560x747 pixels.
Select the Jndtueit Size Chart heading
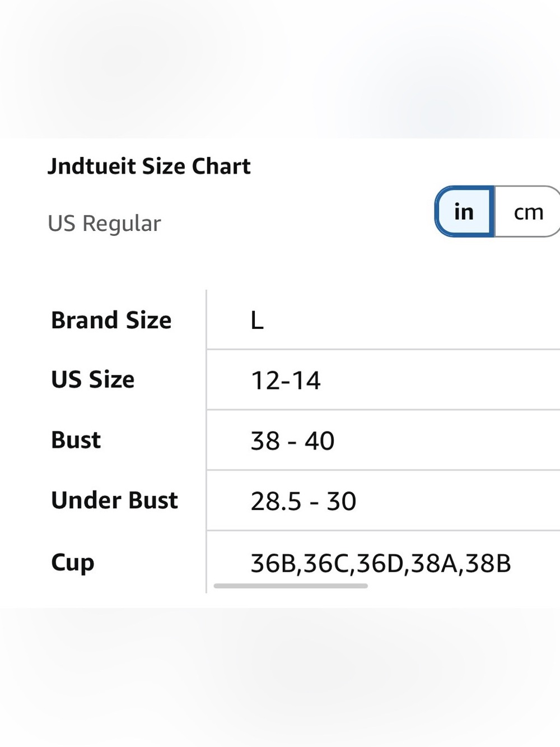click(149, 166)
